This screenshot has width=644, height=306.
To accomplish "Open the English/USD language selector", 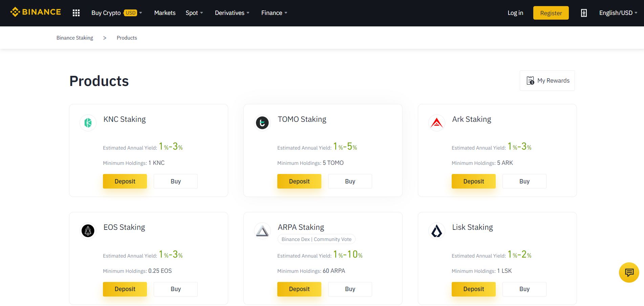I will tap(618, 13).
